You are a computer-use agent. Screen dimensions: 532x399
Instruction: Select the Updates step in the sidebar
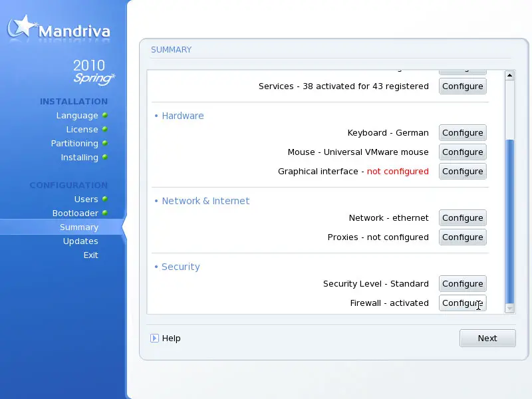pyautogui.click(x=80, y=241)
